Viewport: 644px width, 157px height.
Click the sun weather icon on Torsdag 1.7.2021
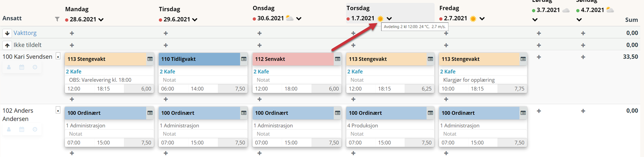click(380, 18)
